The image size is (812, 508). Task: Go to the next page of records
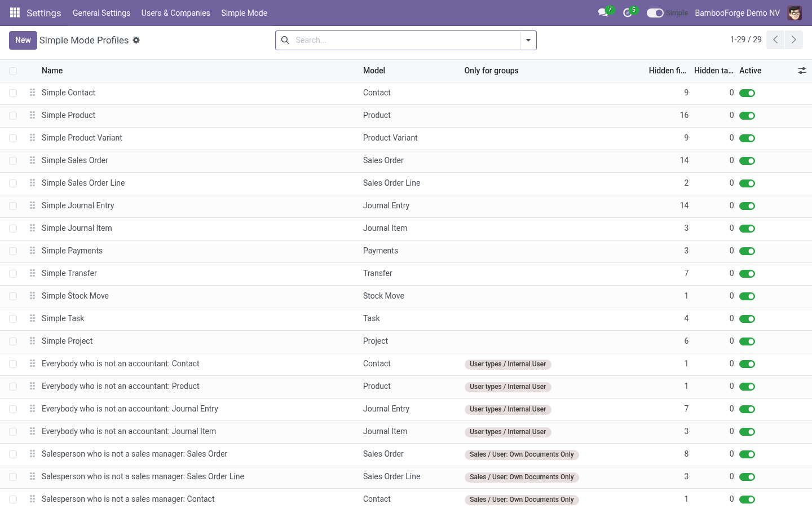[x=793, y=40]
